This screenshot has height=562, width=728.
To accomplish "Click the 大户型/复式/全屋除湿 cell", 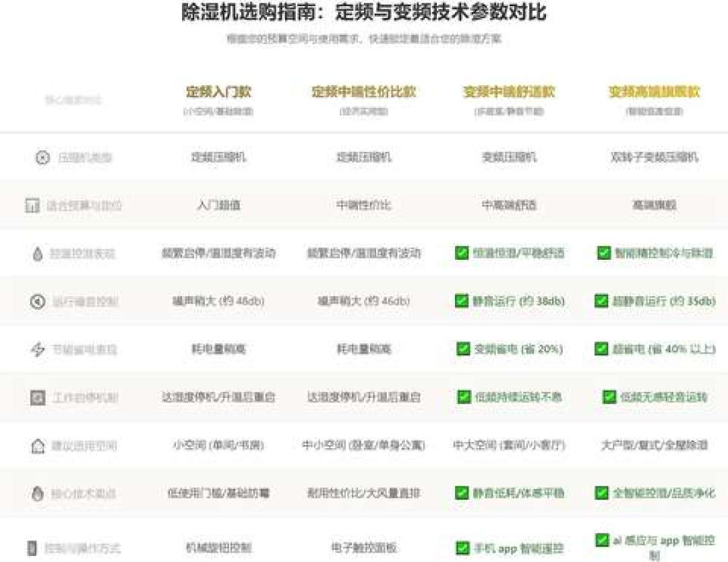I will (x=654, y=445).
